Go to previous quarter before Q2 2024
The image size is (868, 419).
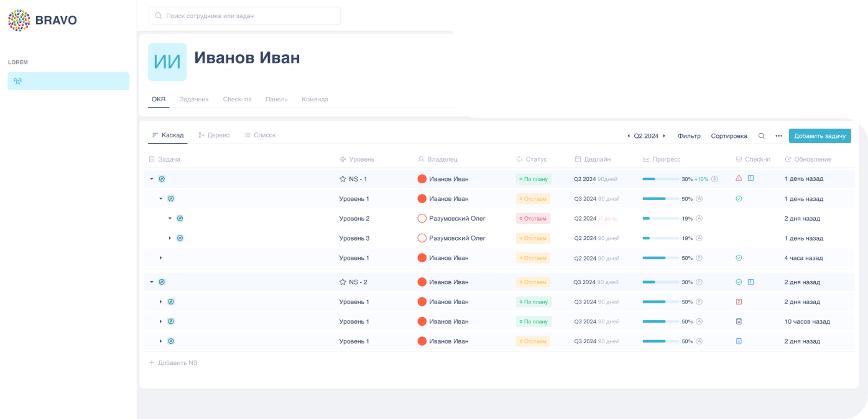tap(628, 136)
